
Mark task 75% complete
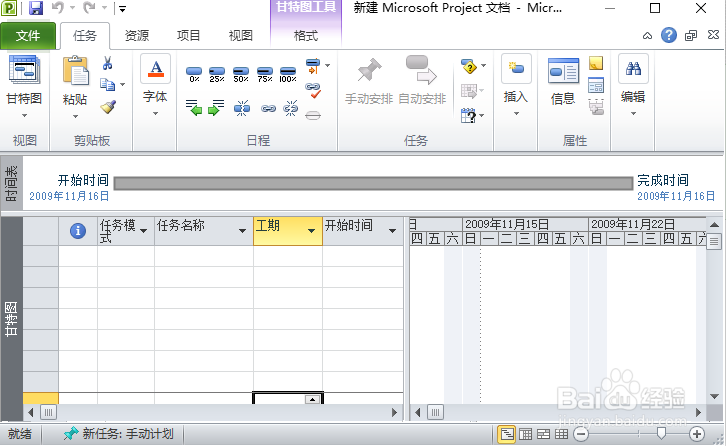coord(264,74)
